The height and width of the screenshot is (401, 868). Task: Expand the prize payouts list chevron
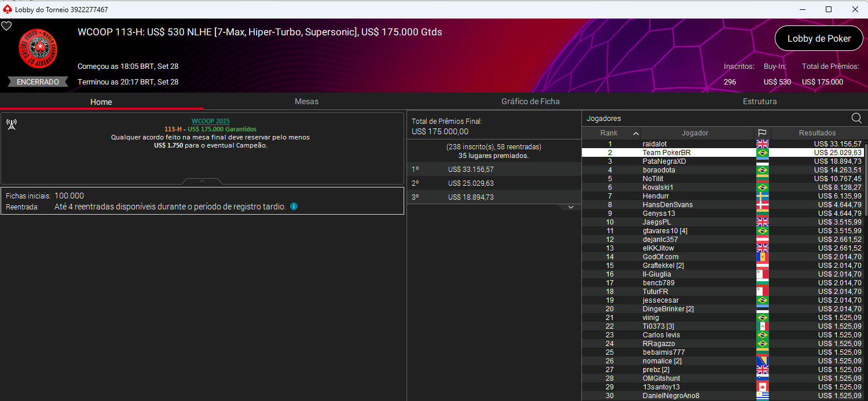click(570, 207)
